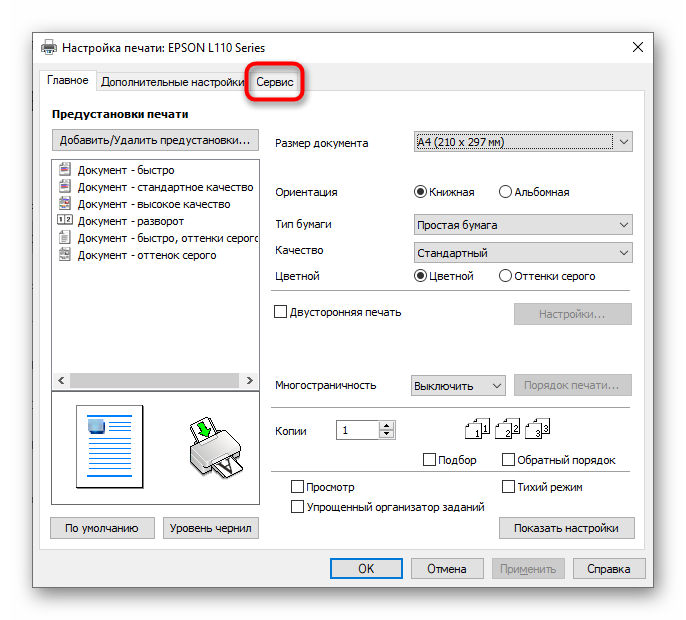Switch to the 'Сервис' tab
Screen dimensions: 686x620
click(x=275, y=82)
